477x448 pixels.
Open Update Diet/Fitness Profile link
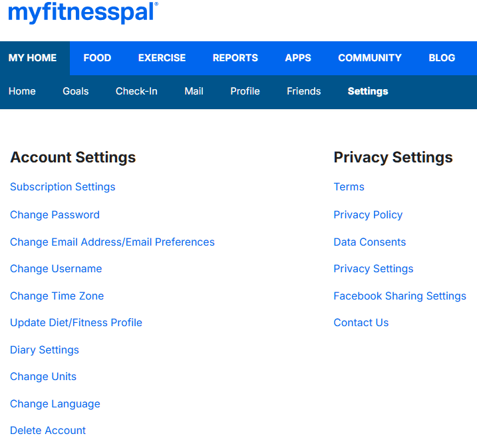[x=76, y=323]
